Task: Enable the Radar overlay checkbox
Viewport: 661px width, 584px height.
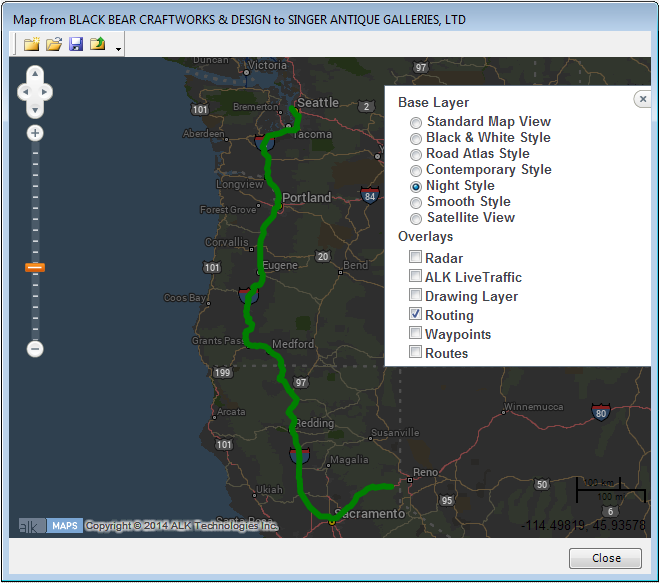Action: coord(415,258)
